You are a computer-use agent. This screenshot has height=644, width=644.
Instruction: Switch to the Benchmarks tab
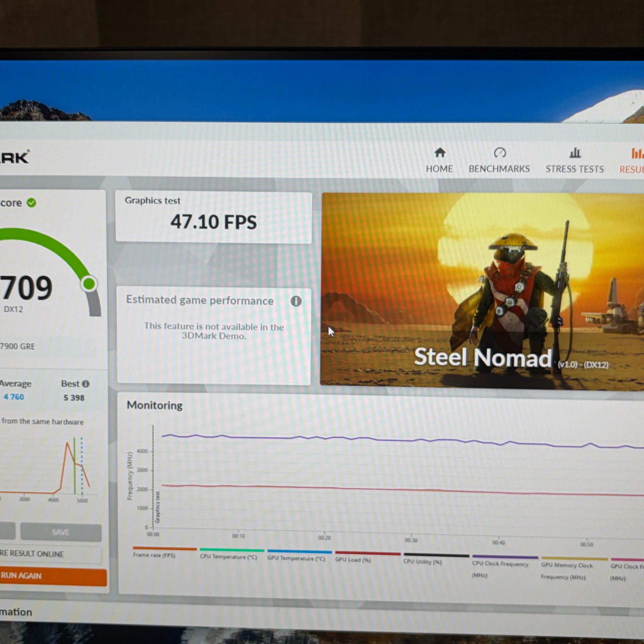[499, 160]
